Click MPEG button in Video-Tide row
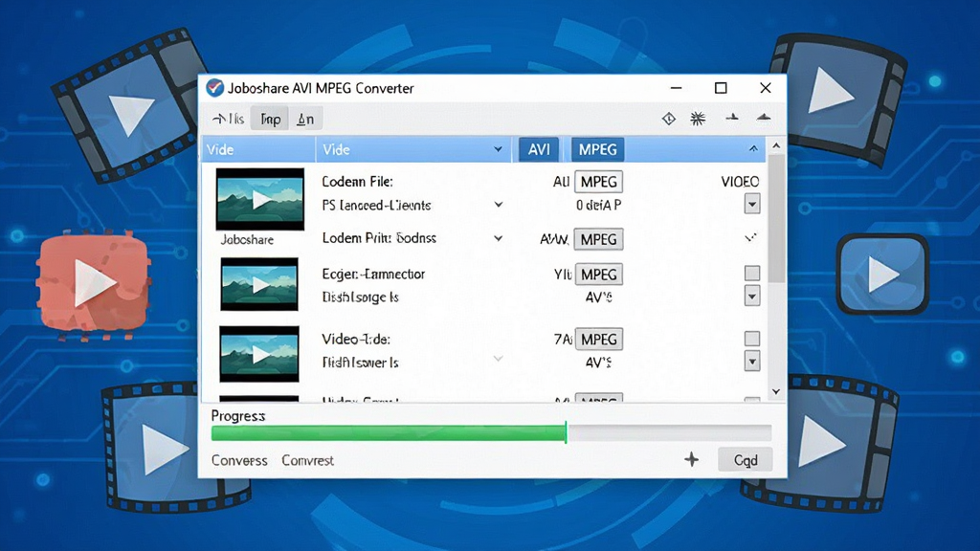Image resolution: width=980 pixels, height=551 pixels. 599,340
